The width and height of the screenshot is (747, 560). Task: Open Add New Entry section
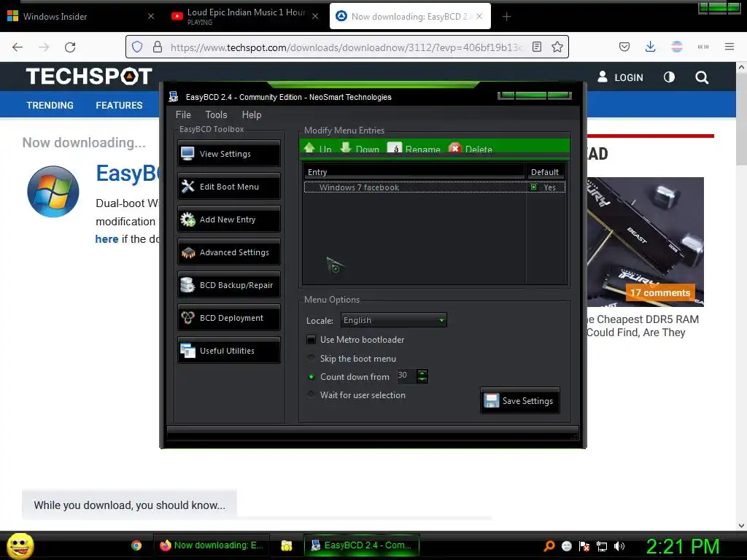228,219
